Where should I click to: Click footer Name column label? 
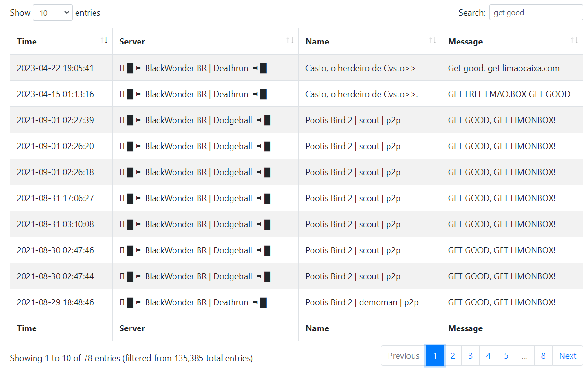[317, 328]
